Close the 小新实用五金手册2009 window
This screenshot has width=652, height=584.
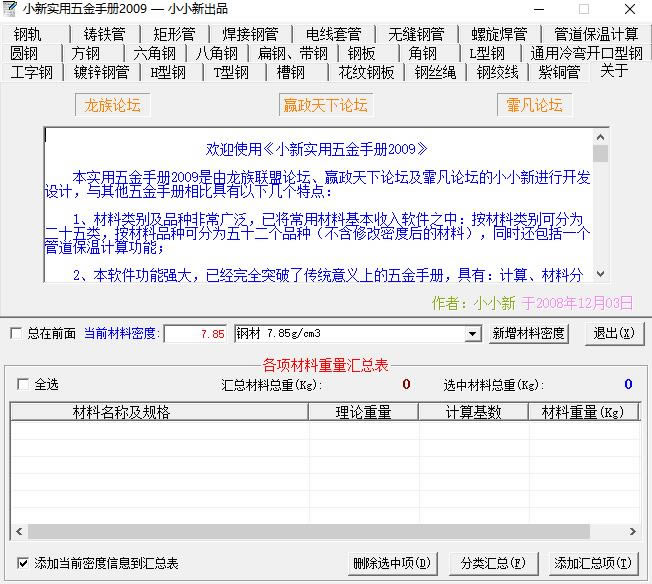[x=630, y=9]
